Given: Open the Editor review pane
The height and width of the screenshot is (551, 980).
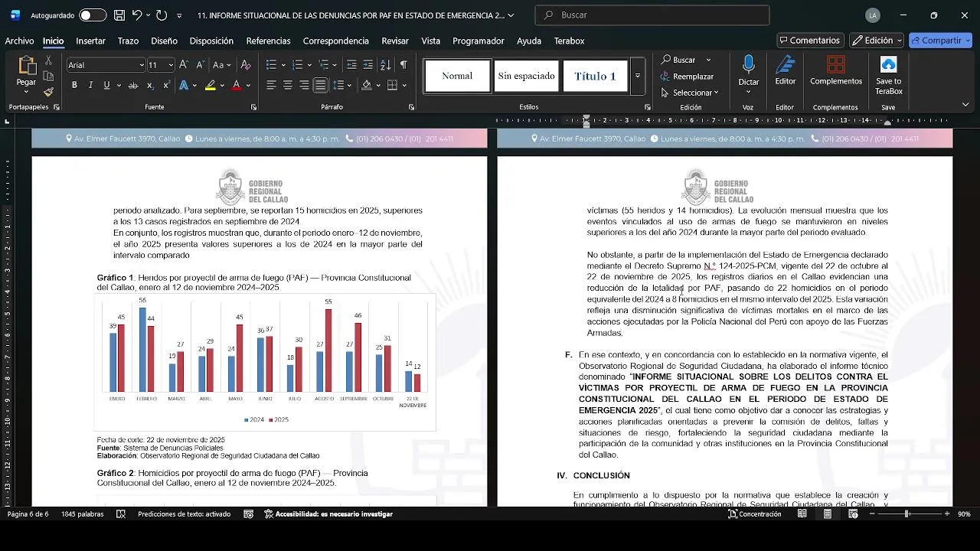Looking at the screenshot, I should (x=786, y=70).
